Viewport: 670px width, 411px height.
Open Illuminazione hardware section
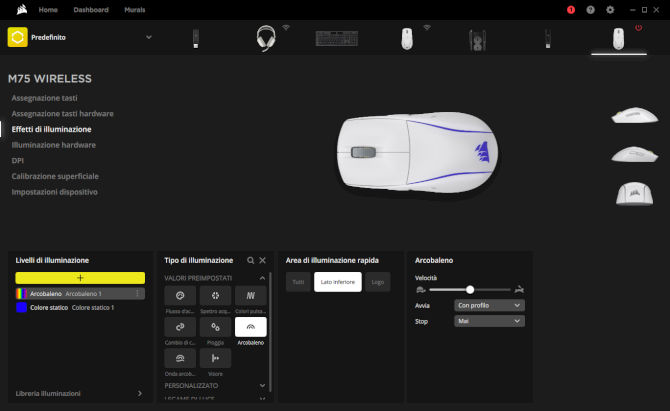[x=53, y=145]
